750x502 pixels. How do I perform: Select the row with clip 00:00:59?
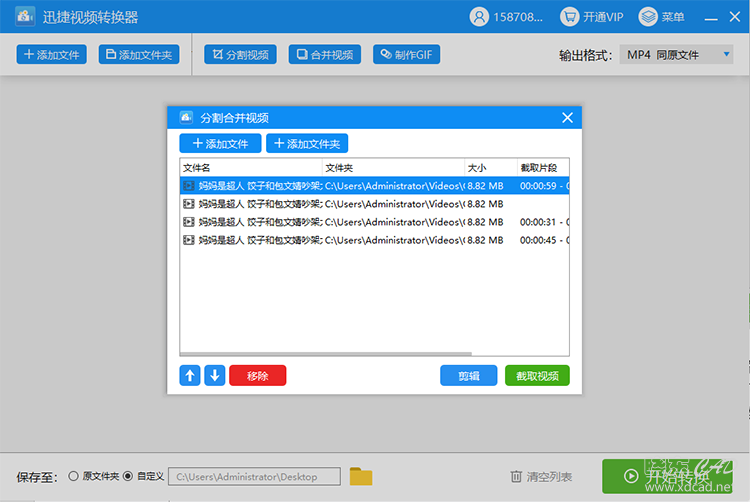pos(375,186)
